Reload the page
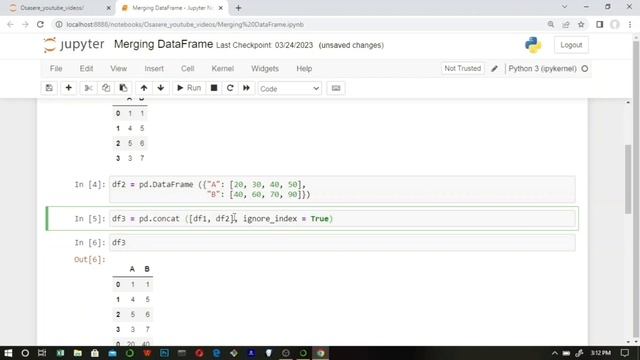Screen dimensions: 640x360 coord(40,24)
